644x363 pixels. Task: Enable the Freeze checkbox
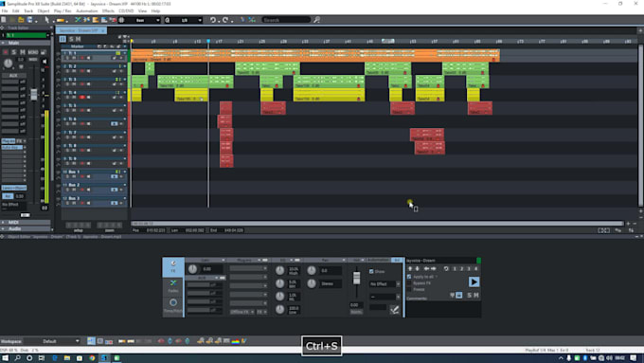[409, 289]
